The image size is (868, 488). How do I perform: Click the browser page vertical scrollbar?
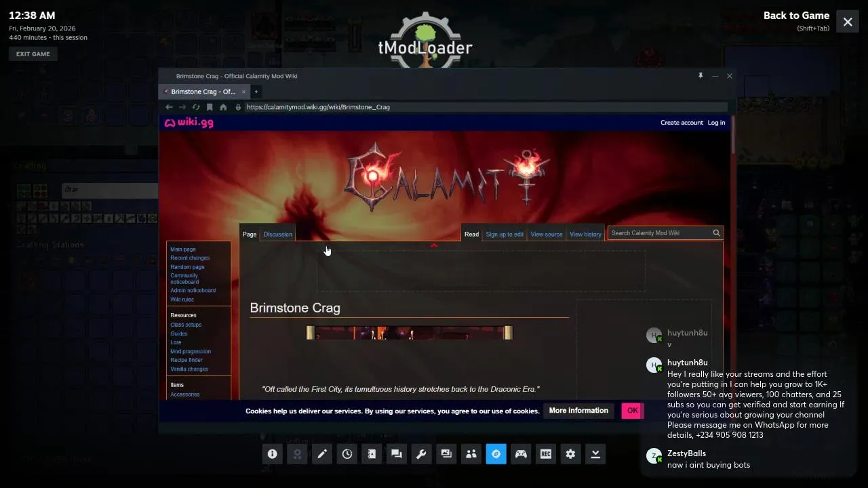tap(732, 136)
